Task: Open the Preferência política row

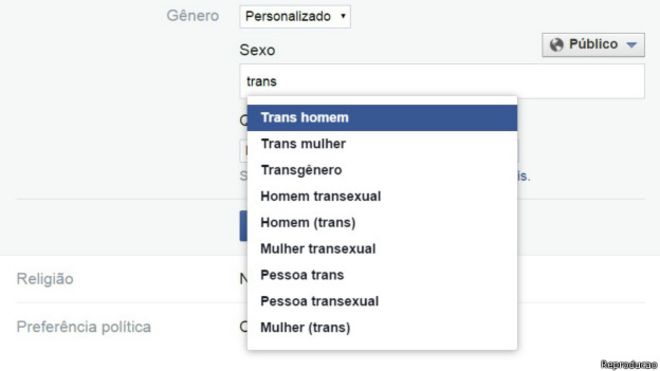Action: click(x=330, y=327)
